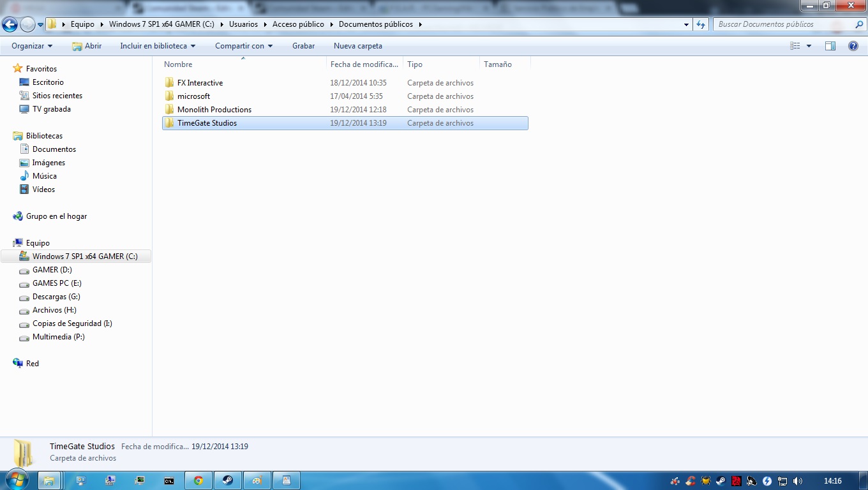The height and width of the screenshot is (490, 868).
Task: Open the address bar history dropdown
Action: tap(687, 24)
